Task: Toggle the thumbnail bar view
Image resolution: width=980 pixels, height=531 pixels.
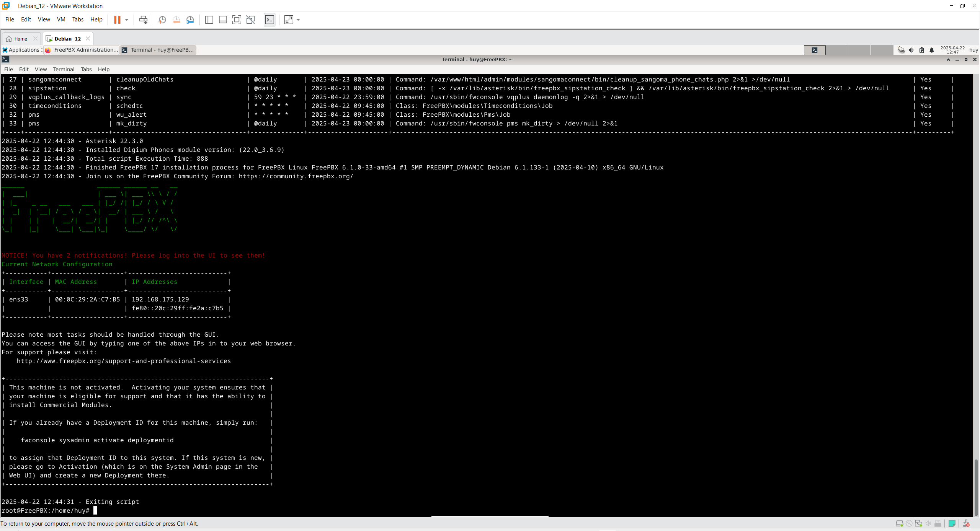Action: point(223,20)
